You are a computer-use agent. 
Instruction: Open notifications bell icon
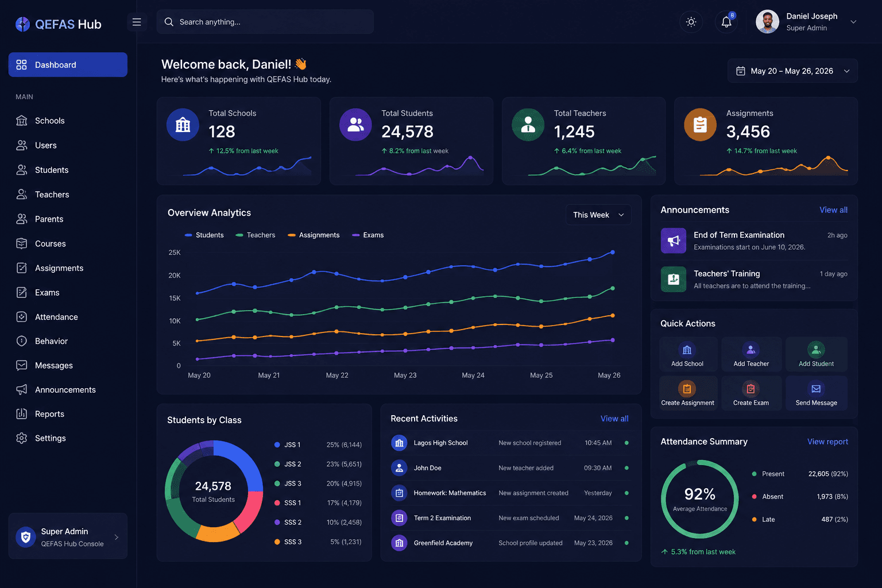click(726, 22)
